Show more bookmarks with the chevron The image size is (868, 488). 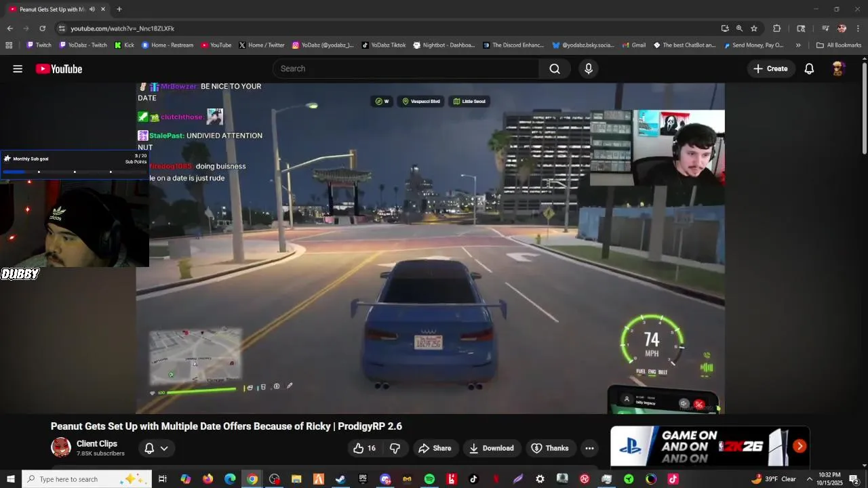click(x=798, y=45)
